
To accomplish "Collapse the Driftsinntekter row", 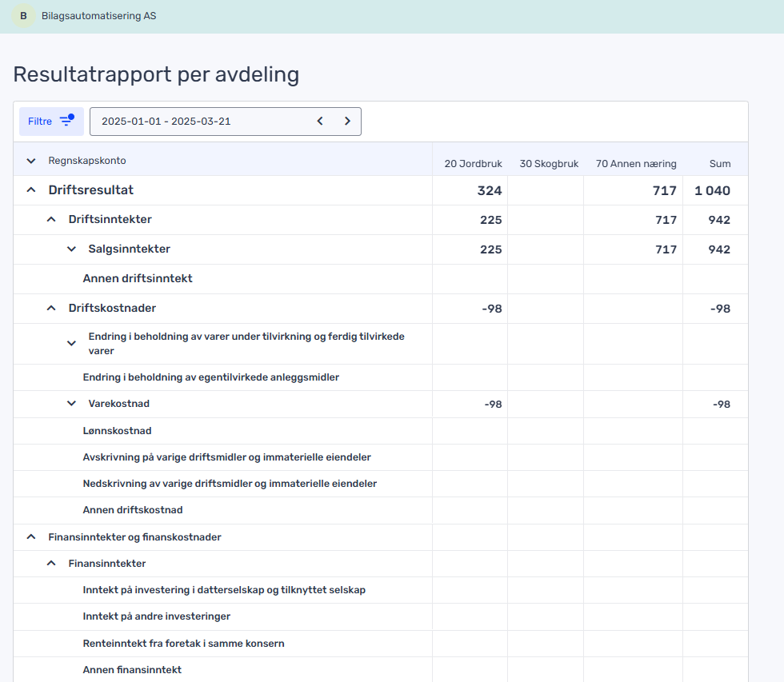I will [x=51, y=219].
